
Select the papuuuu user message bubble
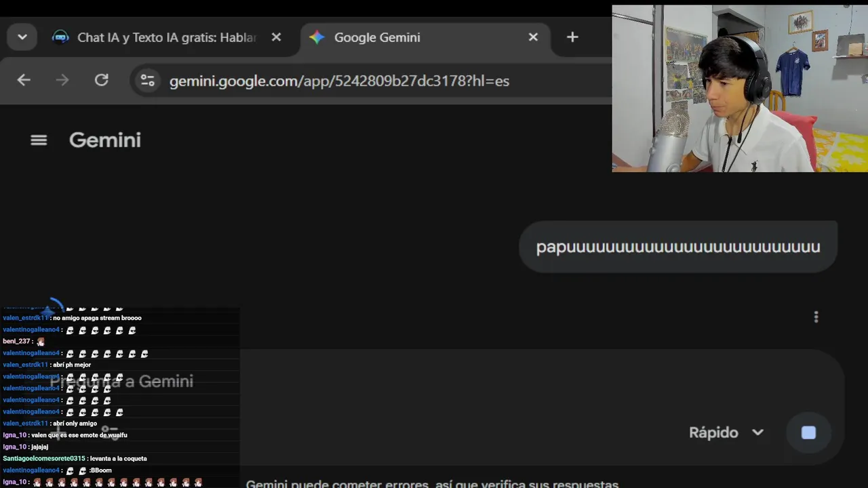[678, 247]
